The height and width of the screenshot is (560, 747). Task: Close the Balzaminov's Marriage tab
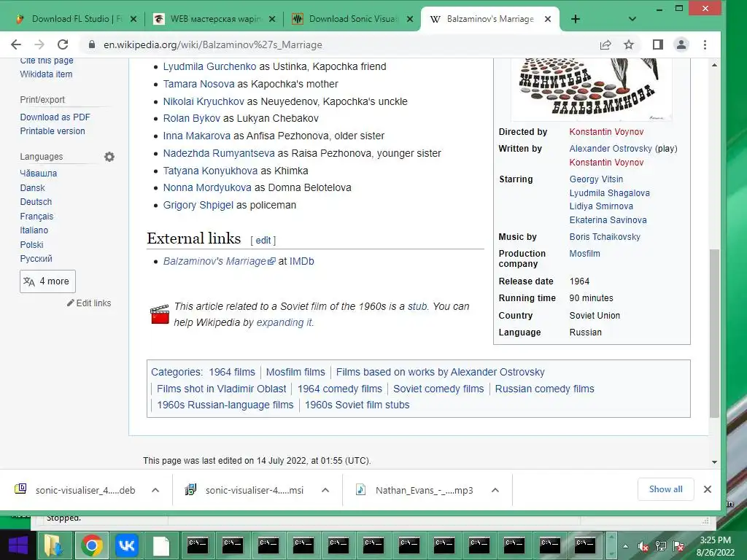coord(548,19)
